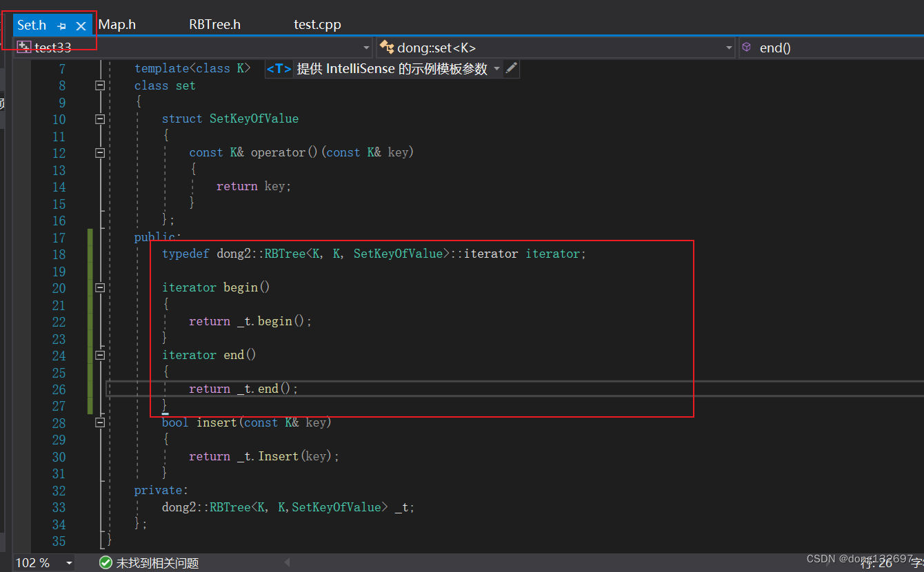Click line number 19 in the gutter
The height and width of the screenshot is (572, 924).
coord(59,271)
